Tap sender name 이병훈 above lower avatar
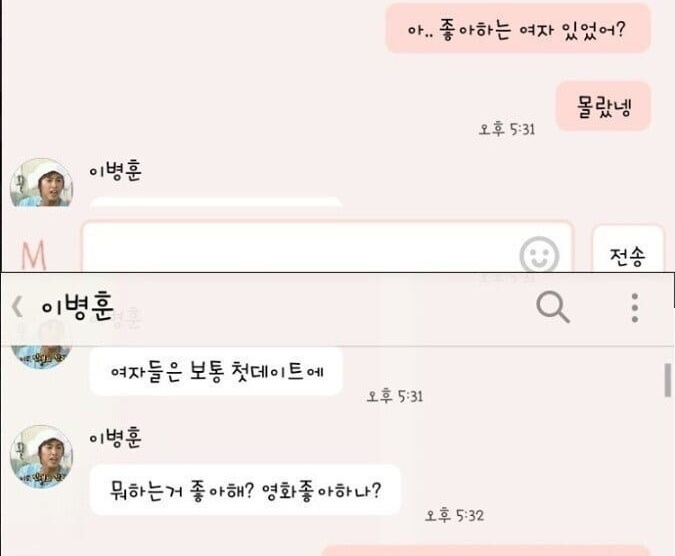675x556 pixels. [x=115, y=438]
